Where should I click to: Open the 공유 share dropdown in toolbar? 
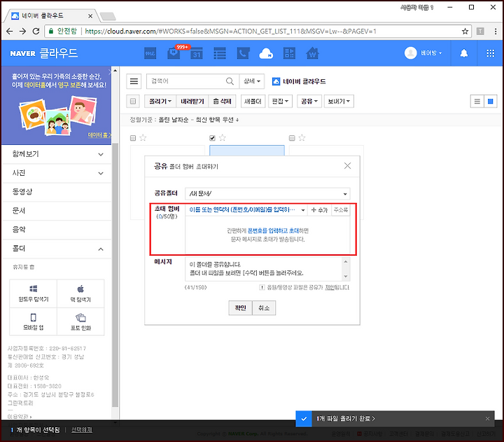[309, 102]
